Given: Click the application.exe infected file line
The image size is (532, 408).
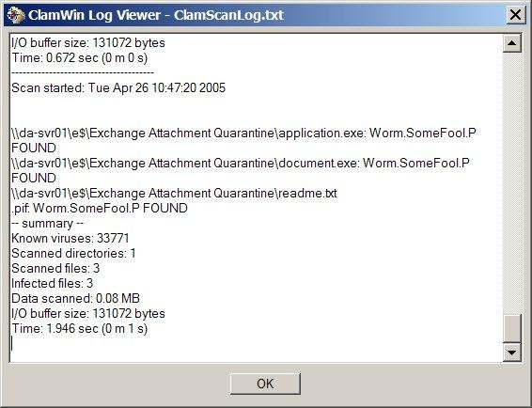Looking at the screenshot, I should click(243, 140).
